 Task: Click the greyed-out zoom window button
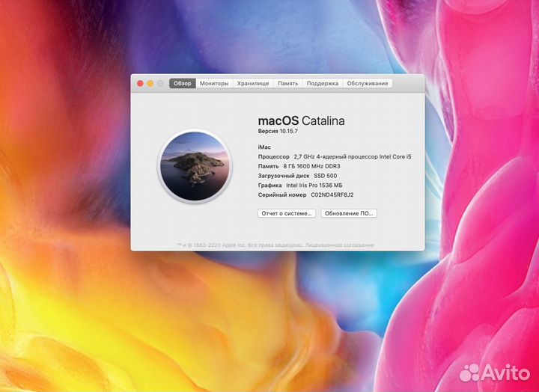coord(160,84)
